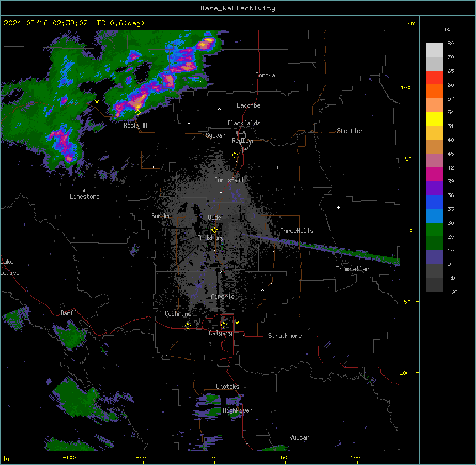Viewport: 476px width, 465px height.
Task: Click the -30 value on dBZ scale
Action: coord(452,292)
